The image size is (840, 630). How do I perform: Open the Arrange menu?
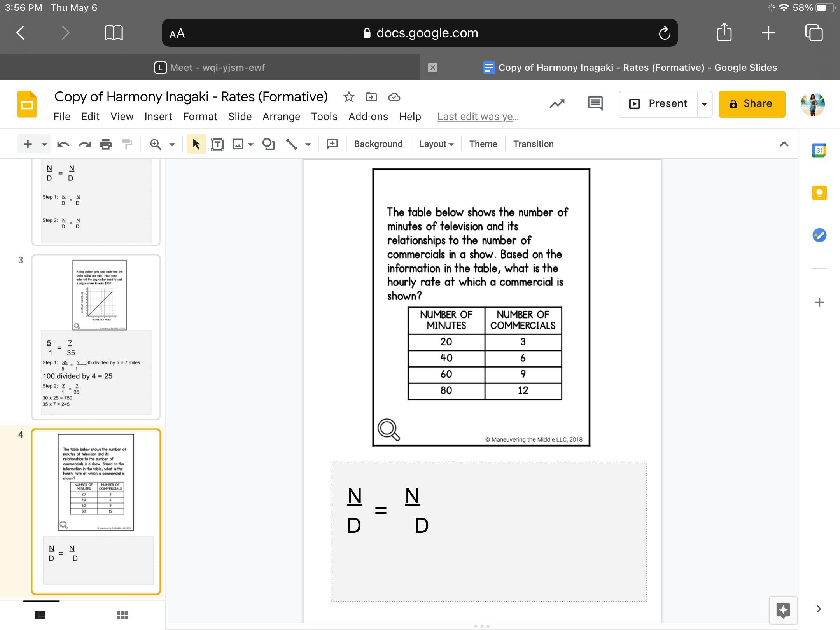[281, 117]
